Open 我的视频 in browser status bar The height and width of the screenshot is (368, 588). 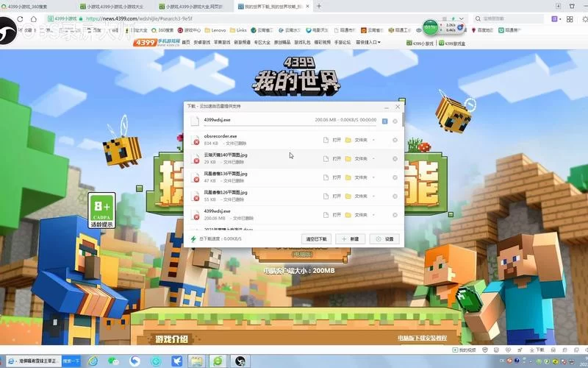click(x=465, y=350)
